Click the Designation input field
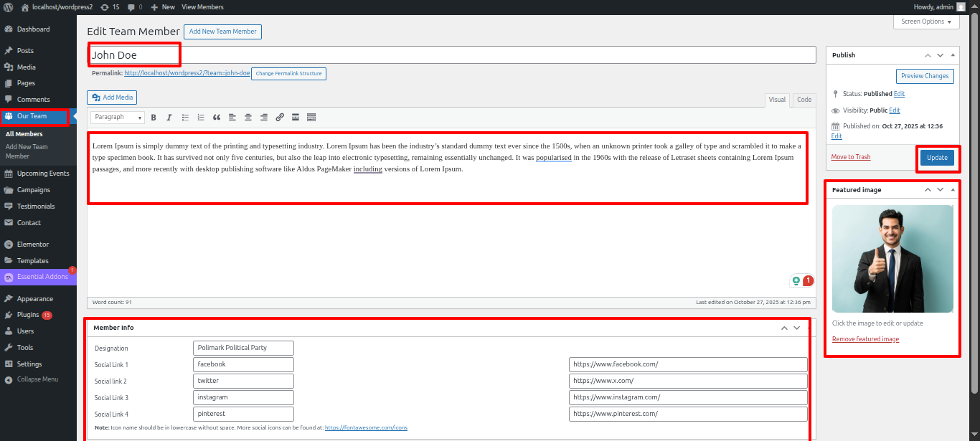The image size is (980, 441). click(x=243, y=348)
